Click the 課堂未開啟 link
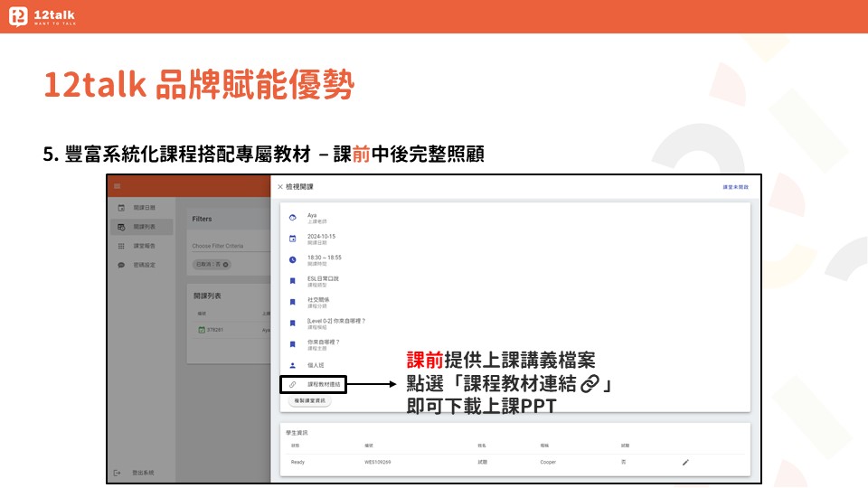Screen dimensions: 868x488 [735, 188]
